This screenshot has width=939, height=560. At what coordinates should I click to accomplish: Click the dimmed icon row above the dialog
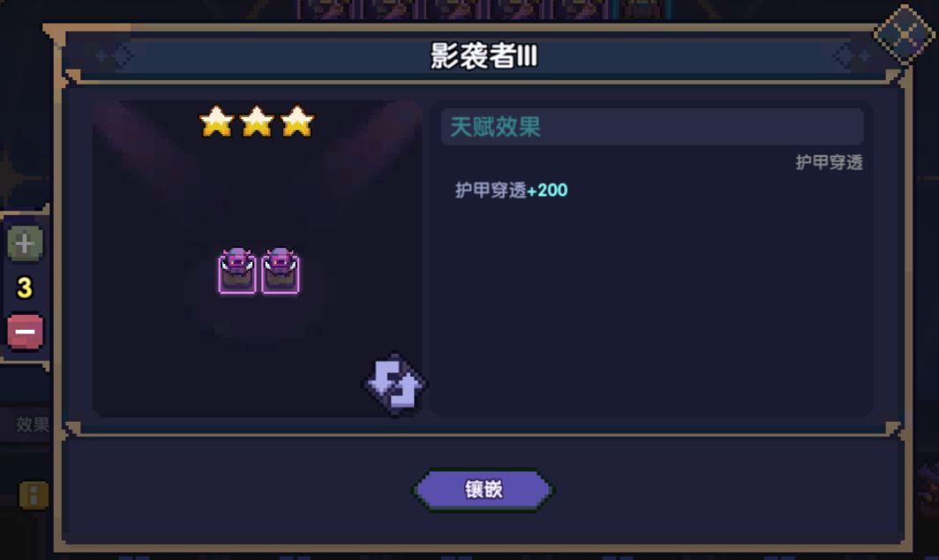pos(485,10)
